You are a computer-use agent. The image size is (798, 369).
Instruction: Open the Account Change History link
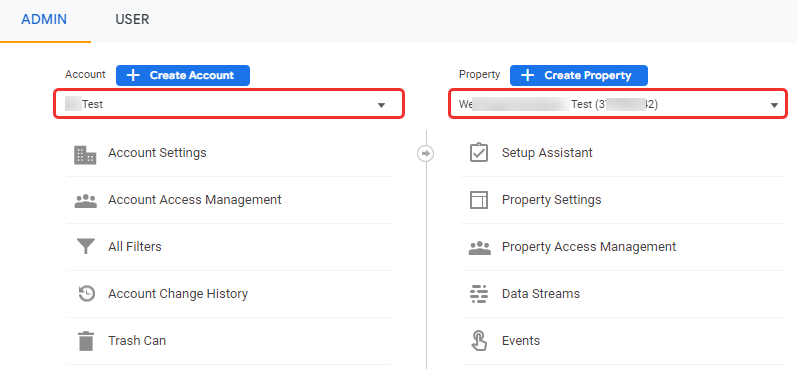[178, 294]
